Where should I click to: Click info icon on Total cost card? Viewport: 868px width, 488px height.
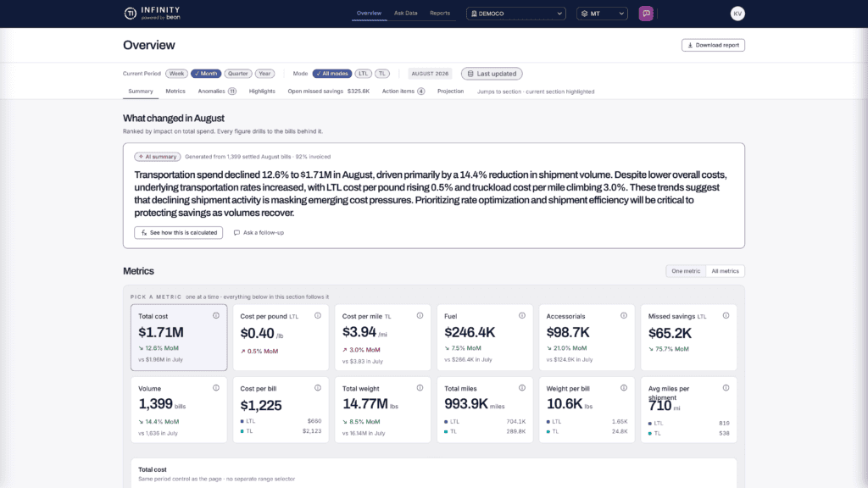pyautogui.click(x=216, y=315)
